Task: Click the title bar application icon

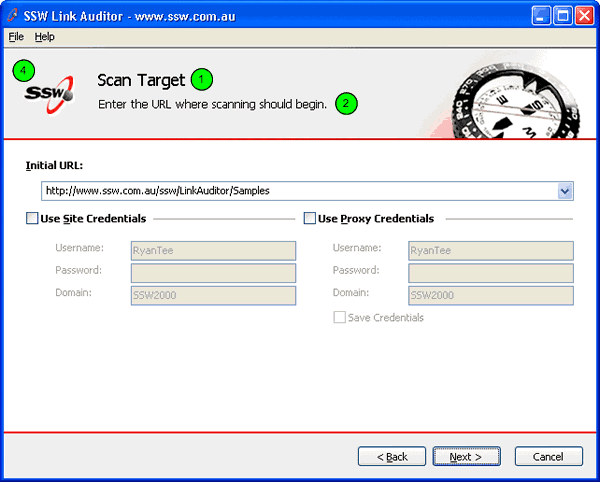Action: click(x=13, y=13)
